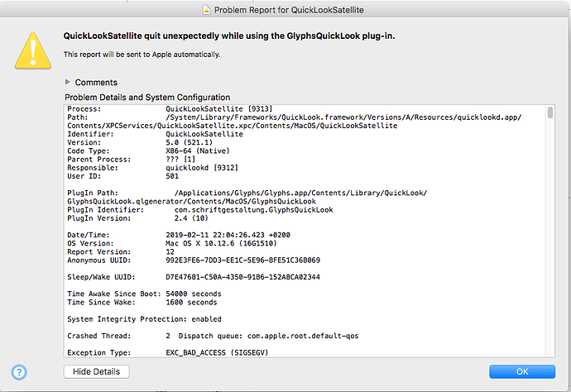The width and height of the screenshot is (571, 392).
Task: Place cursor on the Process line
Action: click(170, 109)
